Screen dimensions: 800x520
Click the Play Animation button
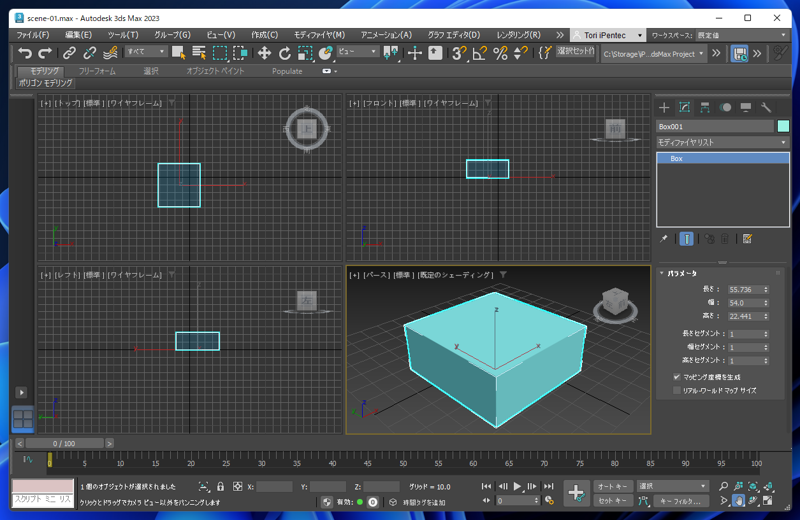coord(517,486)
